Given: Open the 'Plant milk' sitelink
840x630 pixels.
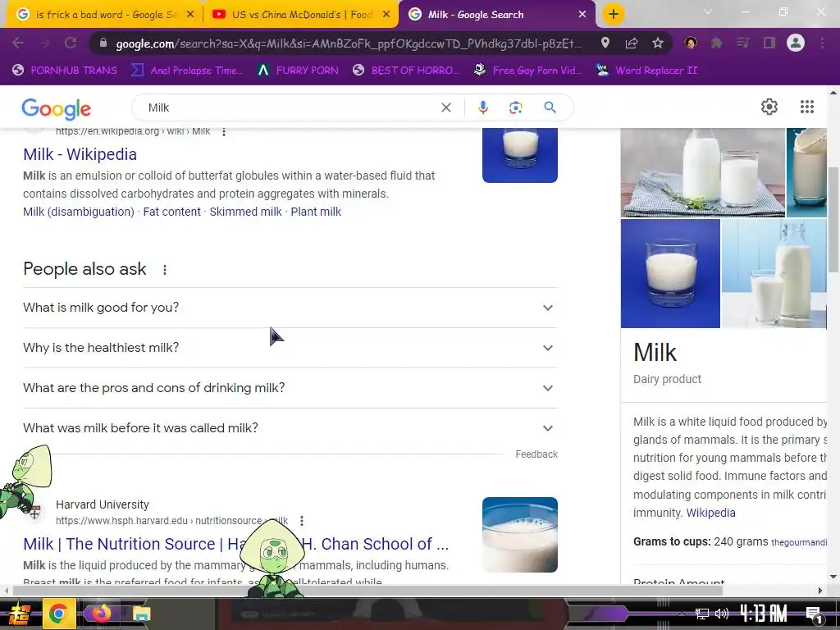Looking at the screenshot, I should pos(316,212).
